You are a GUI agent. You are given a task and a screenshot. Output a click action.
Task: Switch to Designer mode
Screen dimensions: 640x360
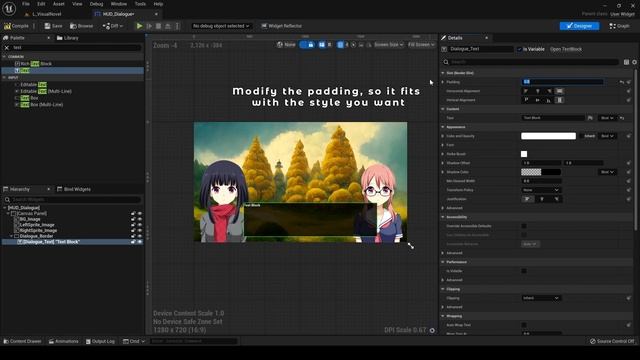pos(579,26)
